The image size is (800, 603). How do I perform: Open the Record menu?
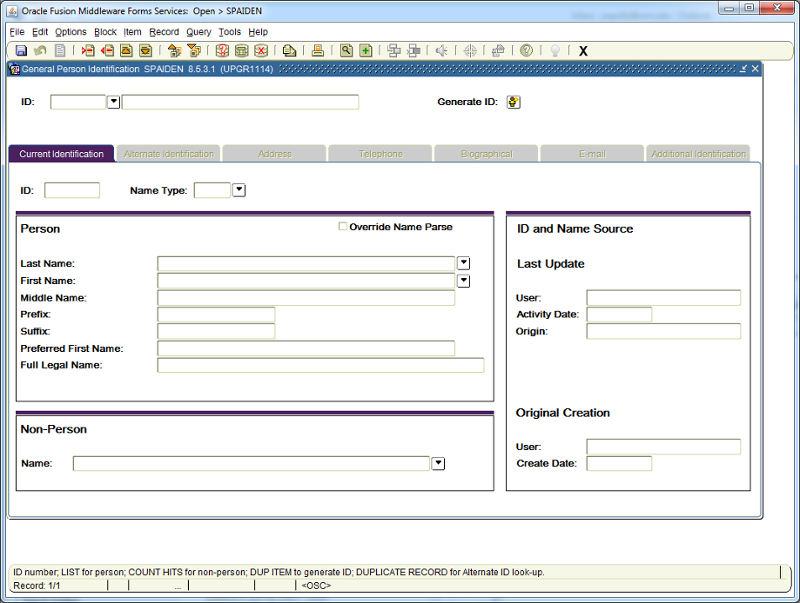(x=164, y=32)
